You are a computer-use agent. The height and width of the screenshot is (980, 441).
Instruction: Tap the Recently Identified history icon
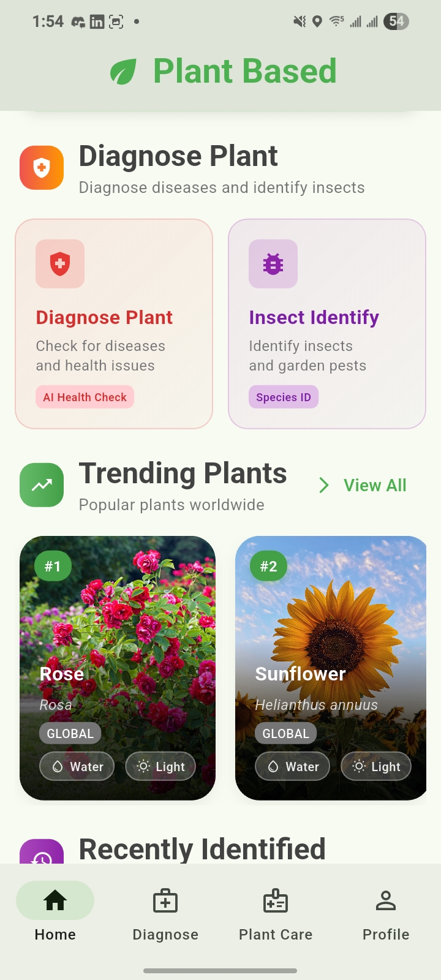pos(41,853)
